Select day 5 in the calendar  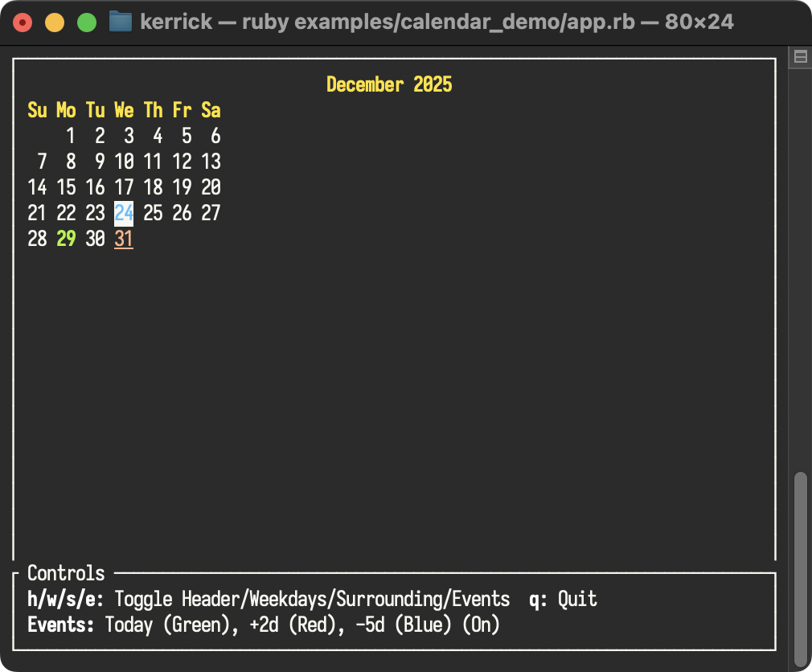(x=187, y=136)
